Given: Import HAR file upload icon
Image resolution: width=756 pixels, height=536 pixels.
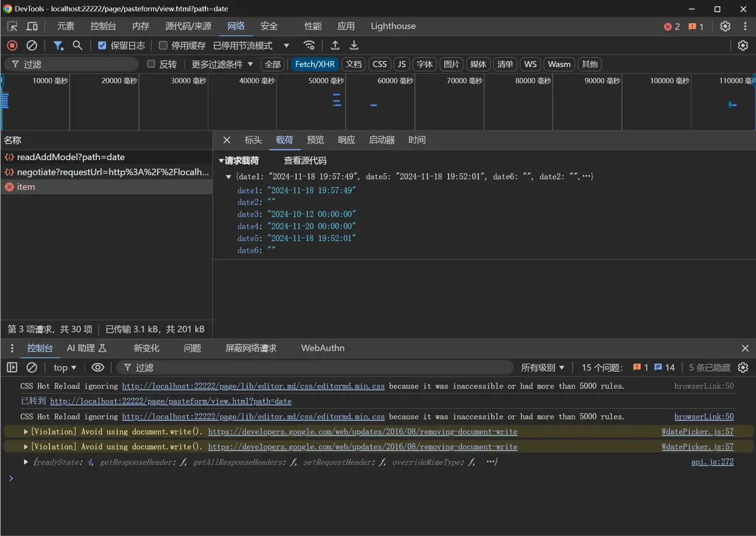Looking at the screenshot, I should 335,46.
